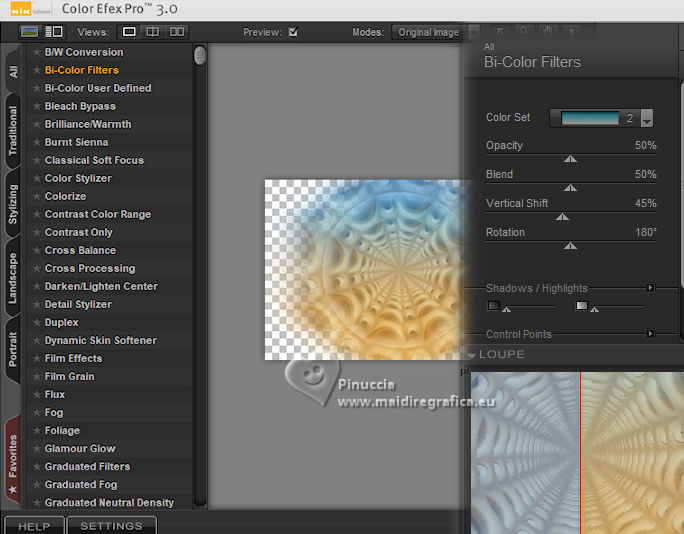Toggle favorite star for Film Grain
The image size is (684, 534).
point(37,377)
